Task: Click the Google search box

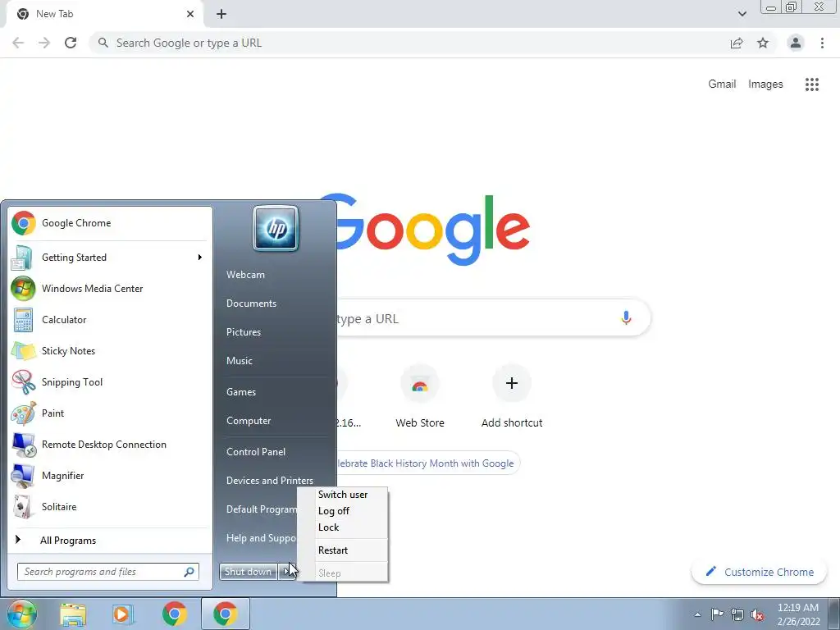Action: pyautogui.click(x=493, y=317)
